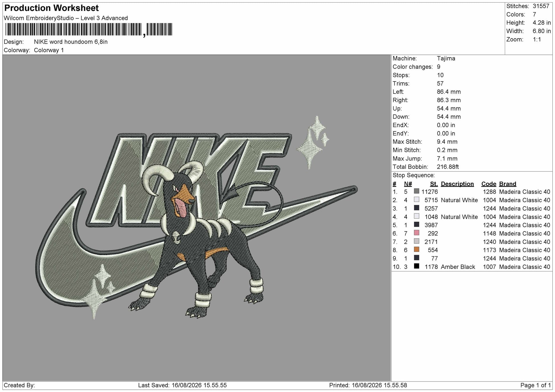Select the Up extent value 54.4 mm
555x392 pixels.
click(x=449, y=109)
